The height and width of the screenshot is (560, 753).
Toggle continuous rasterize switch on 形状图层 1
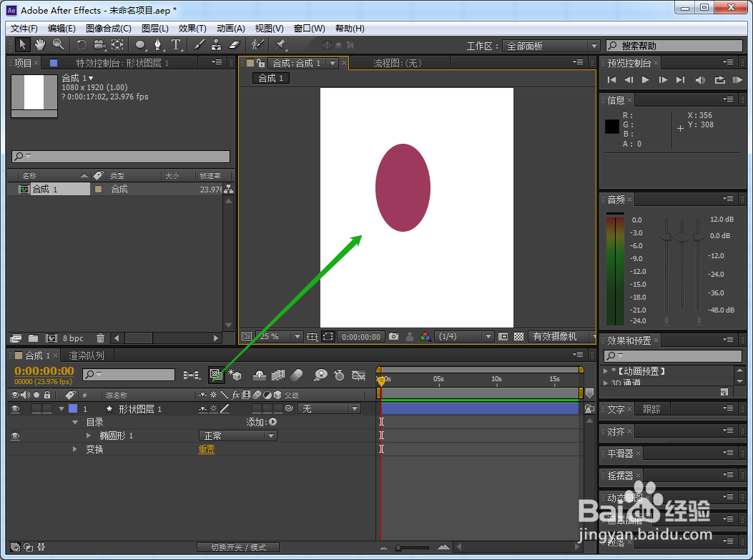[213, 408]
